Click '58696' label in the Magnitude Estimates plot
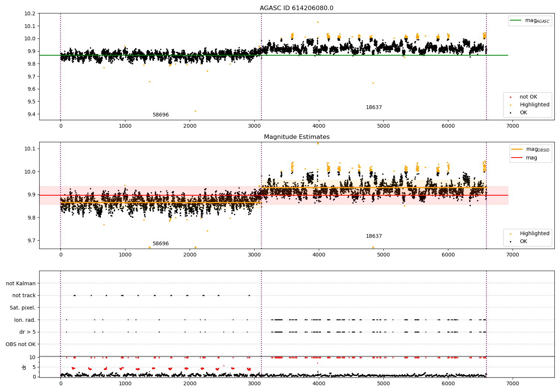 161,244
